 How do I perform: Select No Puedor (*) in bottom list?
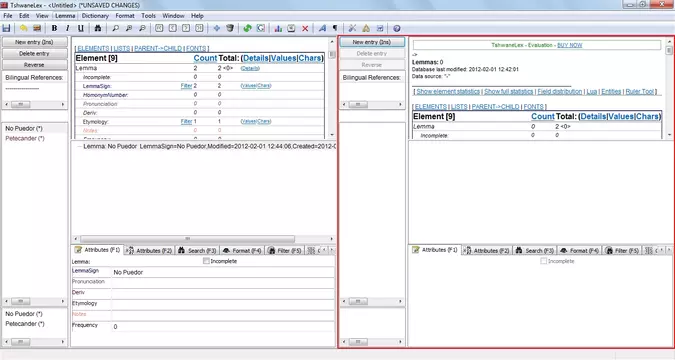tap(24, 314)
